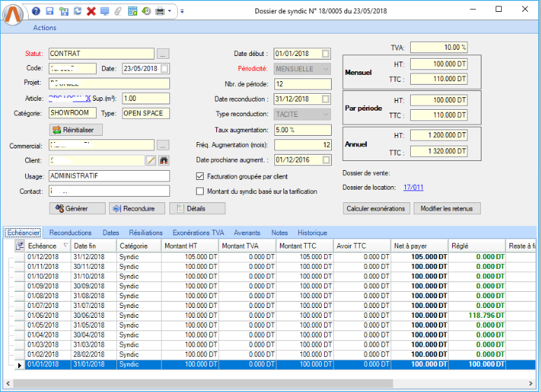The width and height of the screenshot is (541, 392).
Task: Expand the Type reconduction combo box
Action: point(325,114)
